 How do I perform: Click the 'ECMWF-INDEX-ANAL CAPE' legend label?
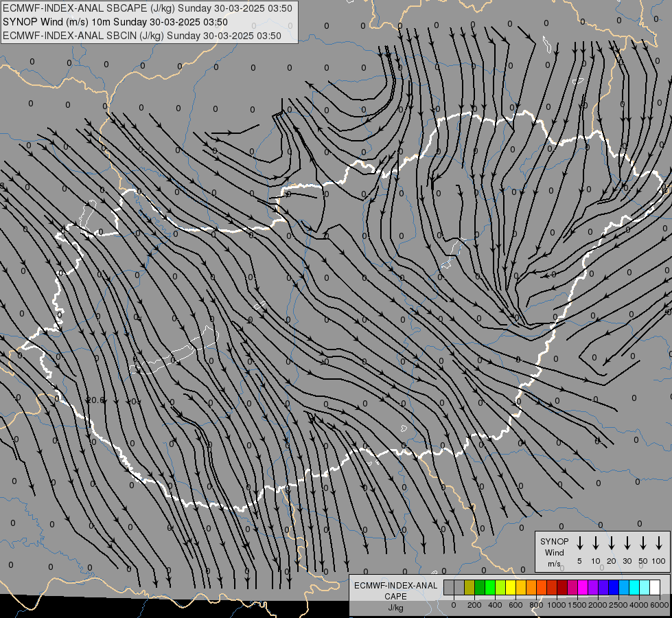coord(395,591)
